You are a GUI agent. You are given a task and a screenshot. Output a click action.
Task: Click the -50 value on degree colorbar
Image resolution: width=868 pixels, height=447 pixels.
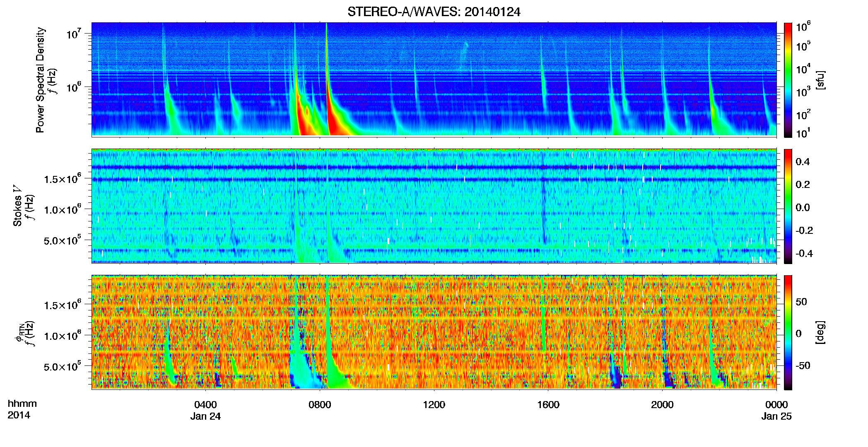(x=803, y=366)
